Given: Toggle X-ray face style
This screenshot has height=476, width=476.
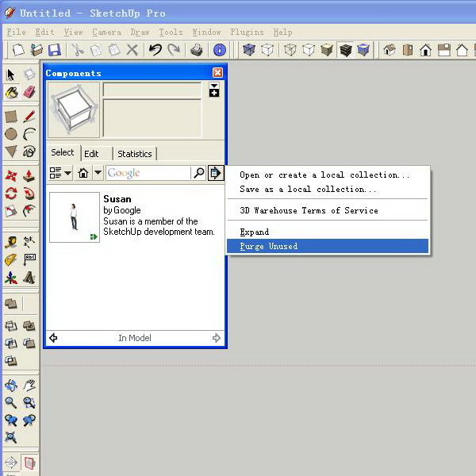Looking at the screenshot, I should tap(249, 50).
